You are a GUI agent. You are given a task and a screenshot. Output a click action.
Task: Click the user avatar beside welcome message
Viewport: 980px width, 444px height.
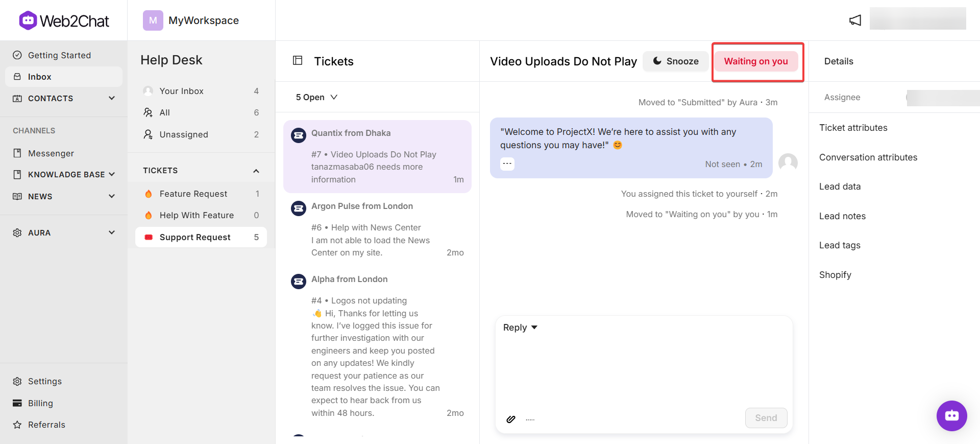point(788,163)
